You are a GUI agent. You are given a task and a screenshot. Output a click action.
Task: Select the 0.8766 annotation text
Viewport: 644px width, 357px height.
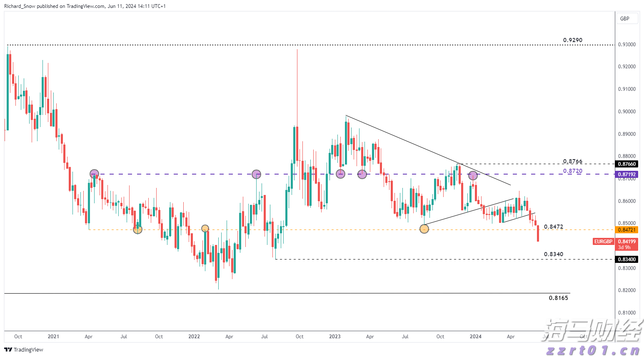[x=573, y=161]
